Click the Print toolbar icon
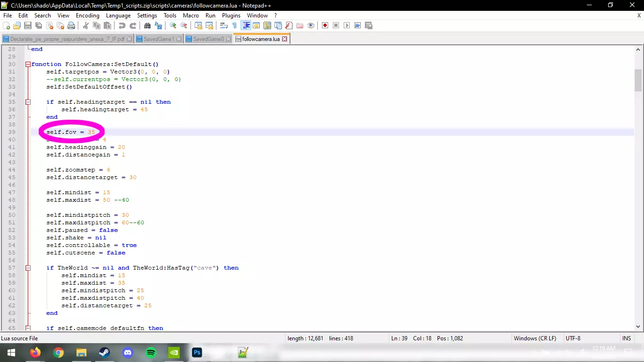Screen dimensions: 644x362 pyautogui.click(x=71, y=25)
